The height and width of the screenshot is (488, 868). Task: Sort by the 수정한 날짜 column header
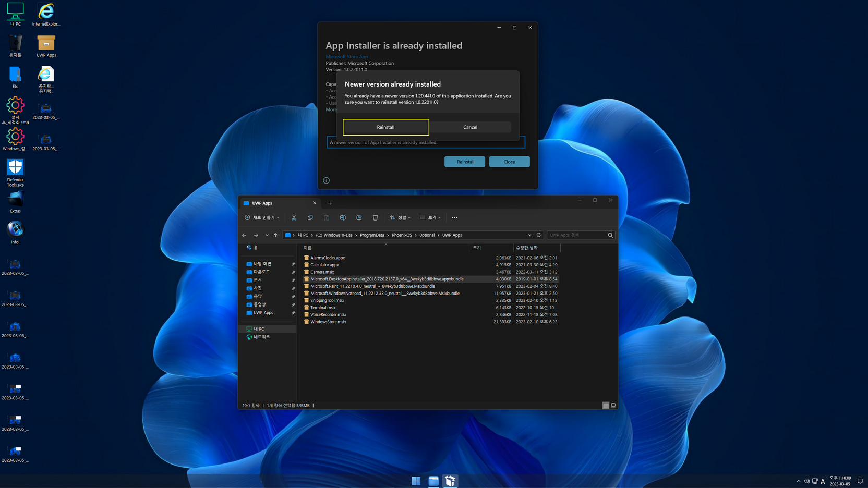point(537,248)
